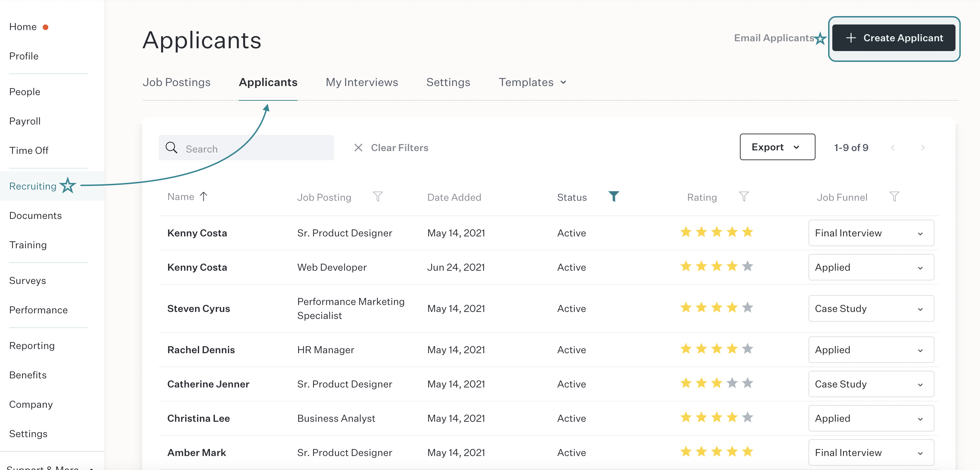
Task: Open Amber Mark applicant record
Action: (x=197, y=453)
